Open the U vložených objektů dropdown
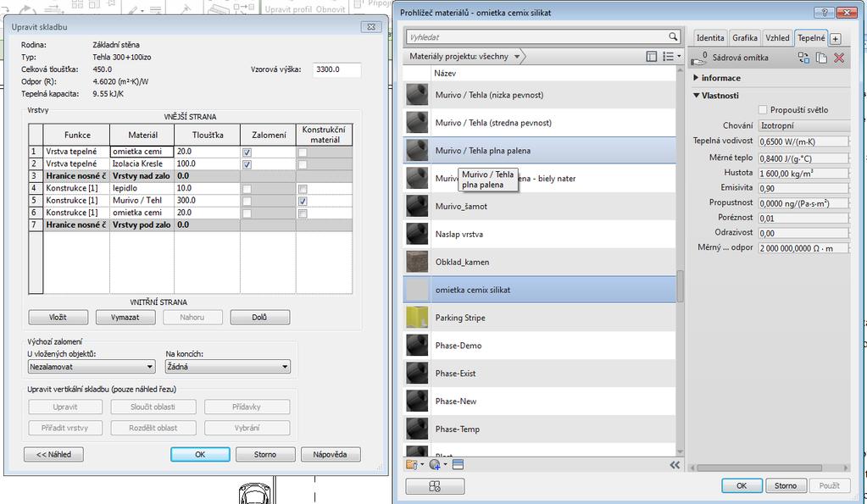867x504 pixels. tap(92, 367)
